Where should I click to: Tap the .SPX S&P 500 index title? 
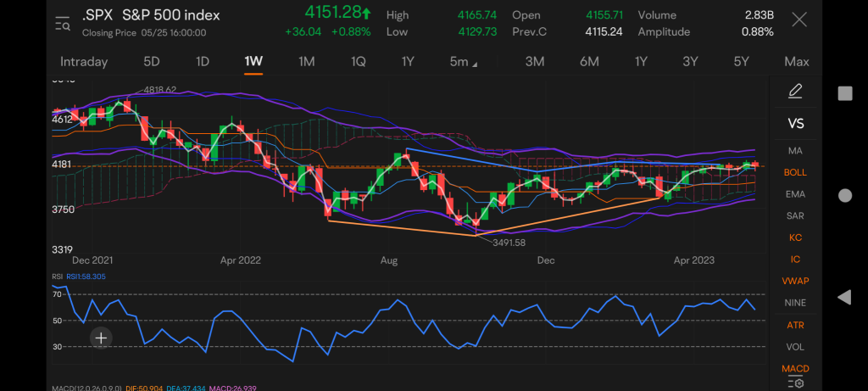pos(151,15)
